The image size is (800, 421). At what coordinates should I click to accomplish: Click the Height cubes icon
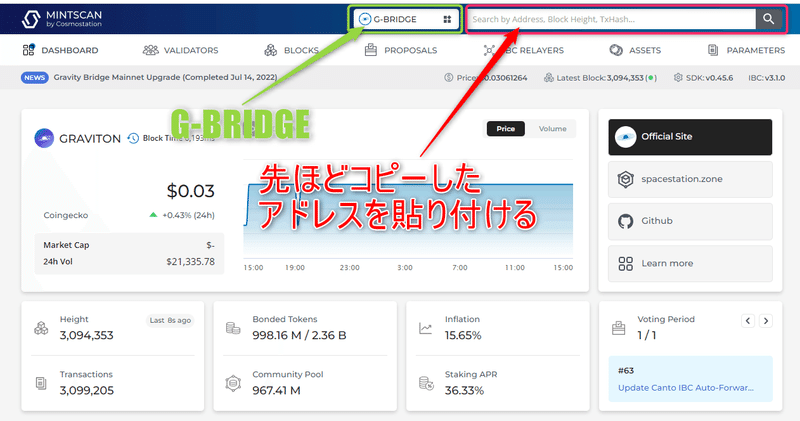click(41, 328)
